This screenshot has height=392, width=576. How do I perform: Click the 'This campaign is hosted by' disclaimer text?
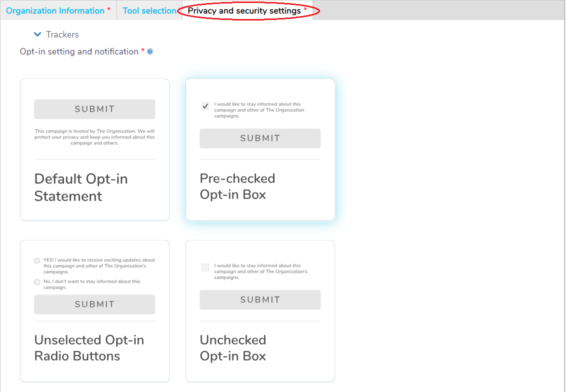pos(94,137)
